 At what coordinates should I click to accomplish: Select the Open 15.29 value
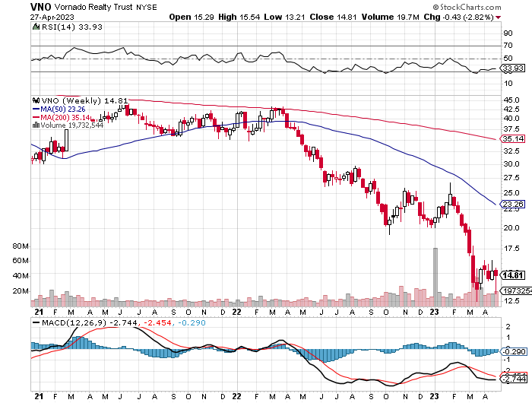[192, 17]
